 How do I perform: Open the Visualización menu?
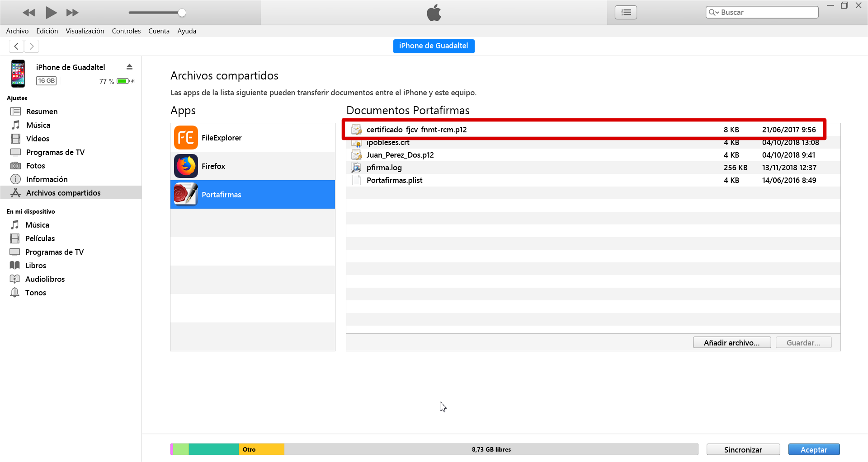tap(85, 31)
